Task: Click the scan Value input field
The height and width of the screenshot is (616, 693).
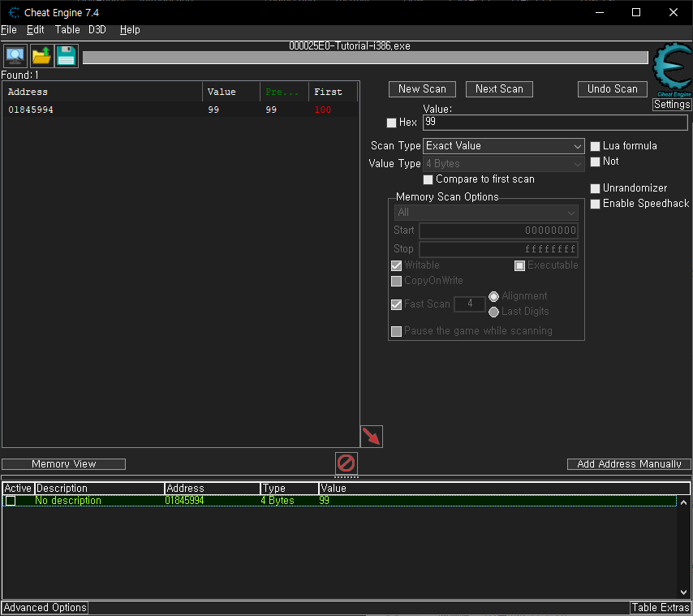Action: [555, 123]
